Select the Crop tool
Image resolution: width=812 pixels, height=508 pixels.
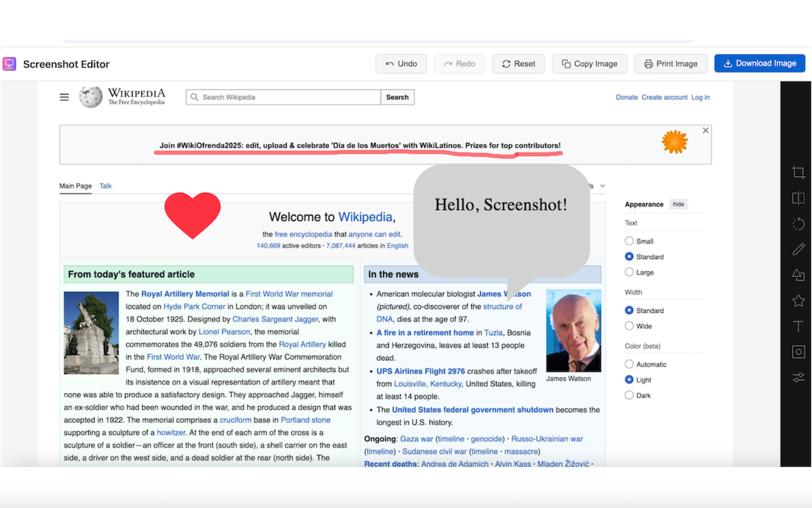click(798, 172)
